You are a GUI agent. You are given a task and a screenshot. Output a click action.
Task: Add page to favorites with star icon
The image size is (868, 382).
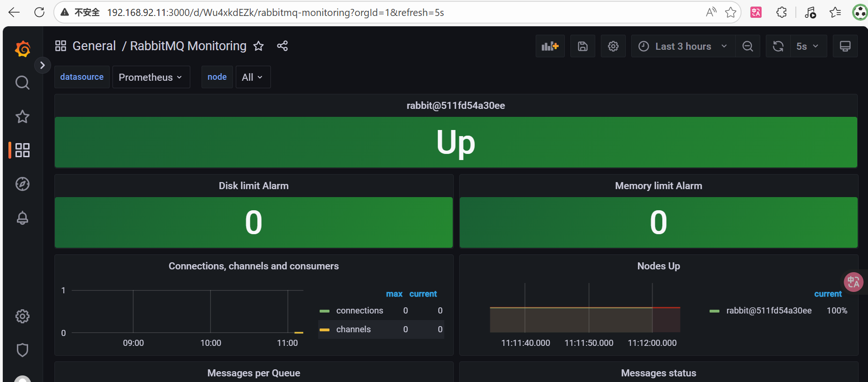point(730,12)
